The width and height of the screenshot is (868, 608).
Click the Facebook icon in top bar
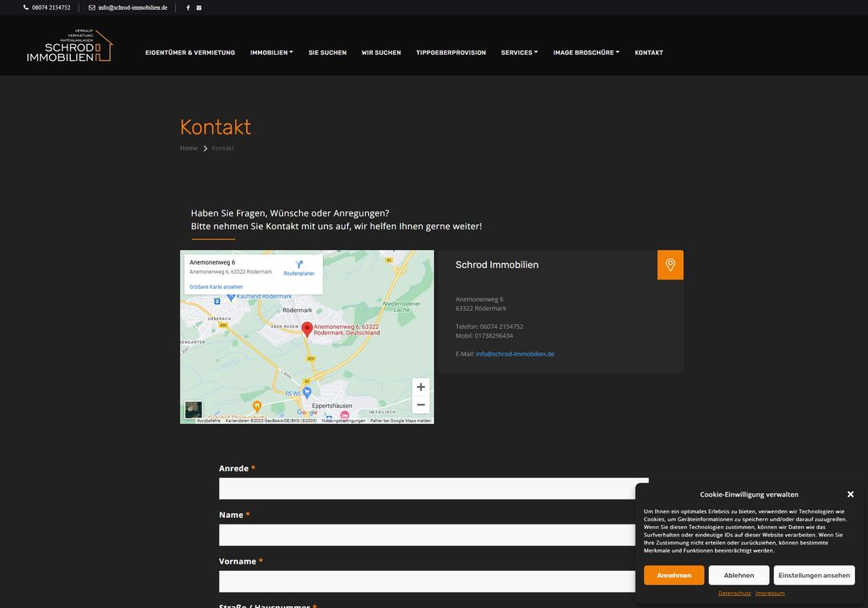click(188, 7)
